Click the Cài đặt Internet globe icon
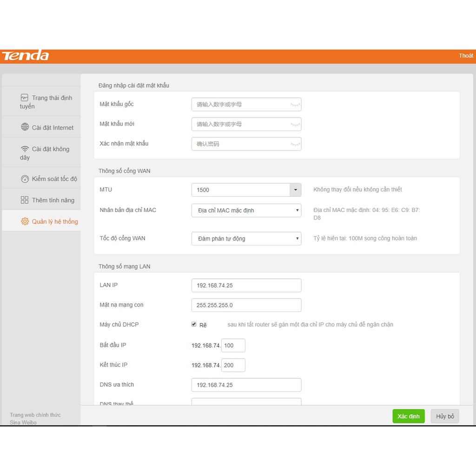Screen dimensions: 476x476 pos(25,127)
